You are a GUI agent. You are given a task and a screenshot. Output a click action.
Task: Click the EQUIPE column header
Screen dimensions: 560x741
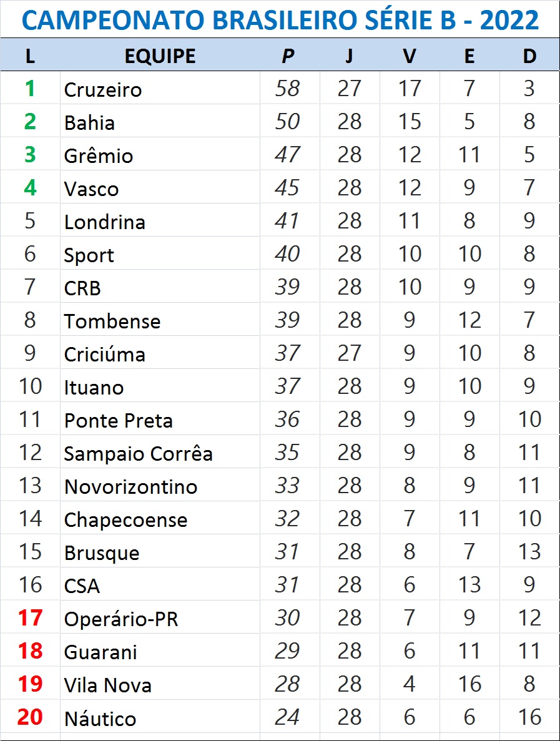[160, 56]
